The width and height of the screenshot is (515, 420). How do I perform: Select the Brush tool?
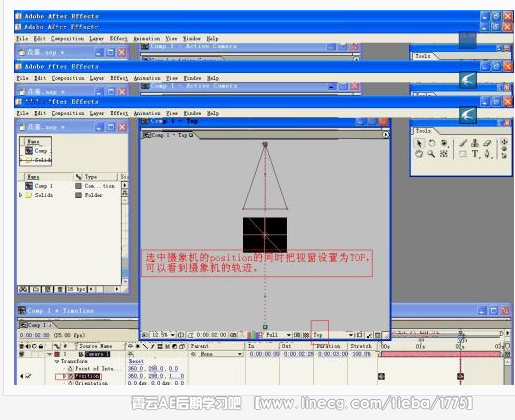pos(463,143)
